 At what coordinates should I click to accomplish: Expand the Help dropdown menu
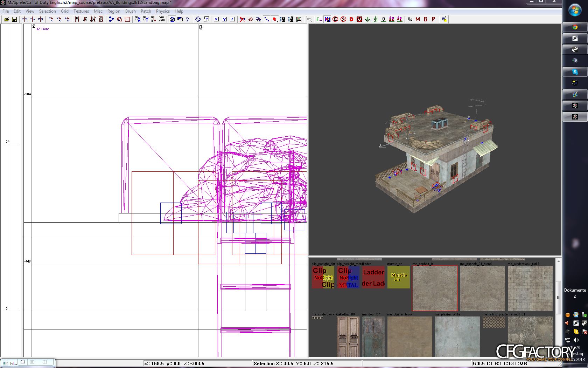tap(179, 11)
